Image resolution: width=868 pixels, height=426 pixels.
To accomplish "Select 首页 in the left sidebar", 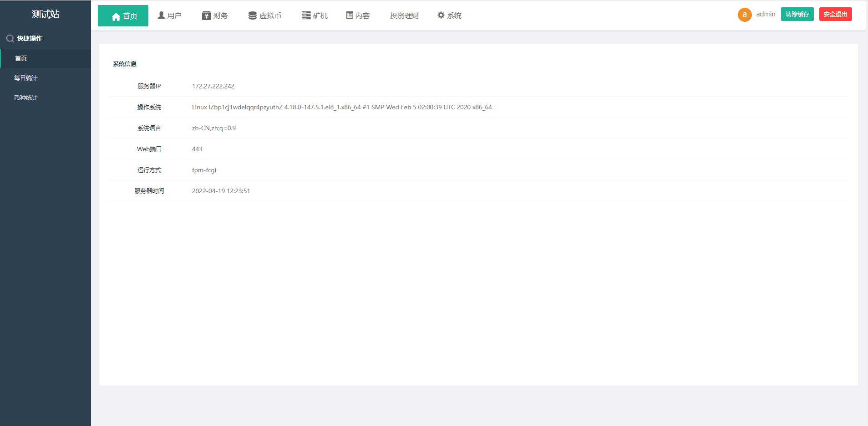I will pos(21,58).
